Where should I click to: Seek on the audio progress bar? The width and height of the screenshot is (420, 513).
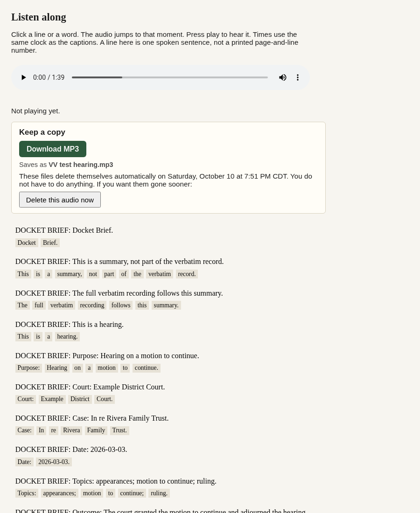[x=169, y=77]
